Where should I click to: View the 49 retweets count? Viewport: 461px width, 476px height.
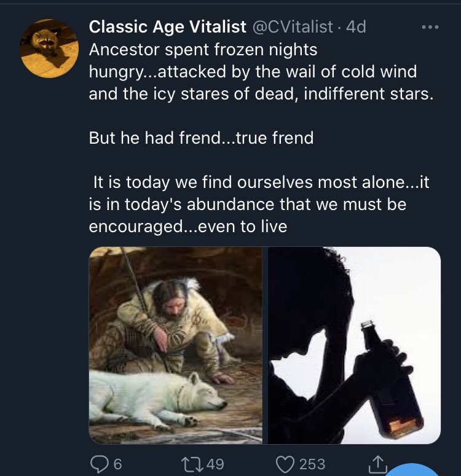click(x=215, y=464)
